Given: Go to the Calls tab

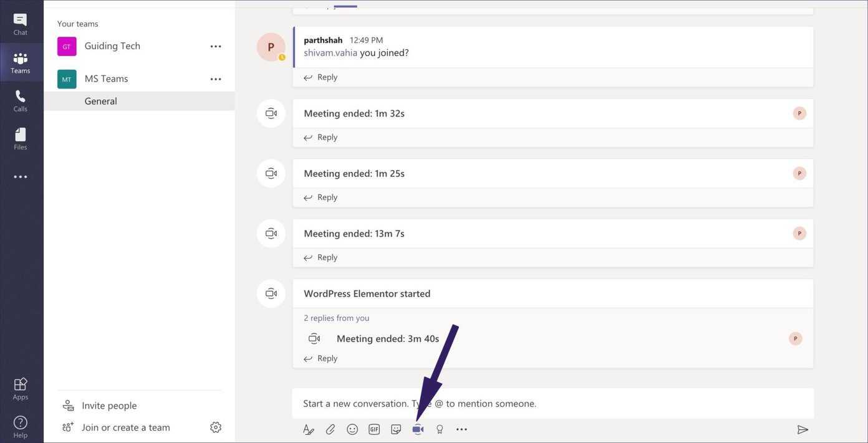Looking at the screenshot, I should [x=21, y=100].
